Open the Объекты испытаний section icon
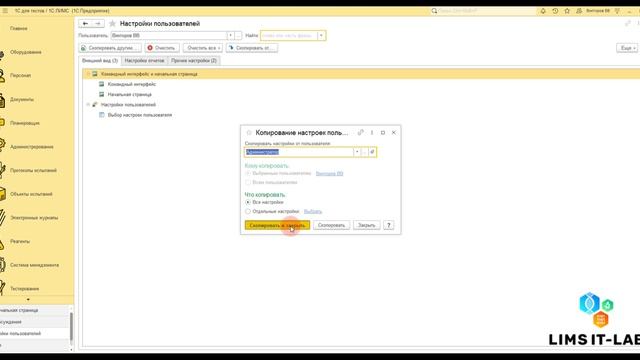Viewport: 640px width, 360px height. click(2, 194)
